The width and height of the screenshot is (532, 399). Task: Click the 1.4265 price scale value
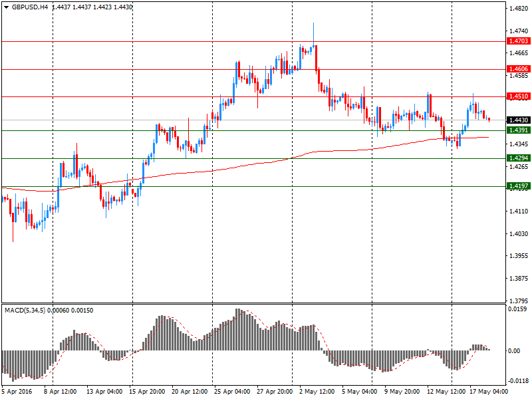pyautogui.click(x=519, y=167)
